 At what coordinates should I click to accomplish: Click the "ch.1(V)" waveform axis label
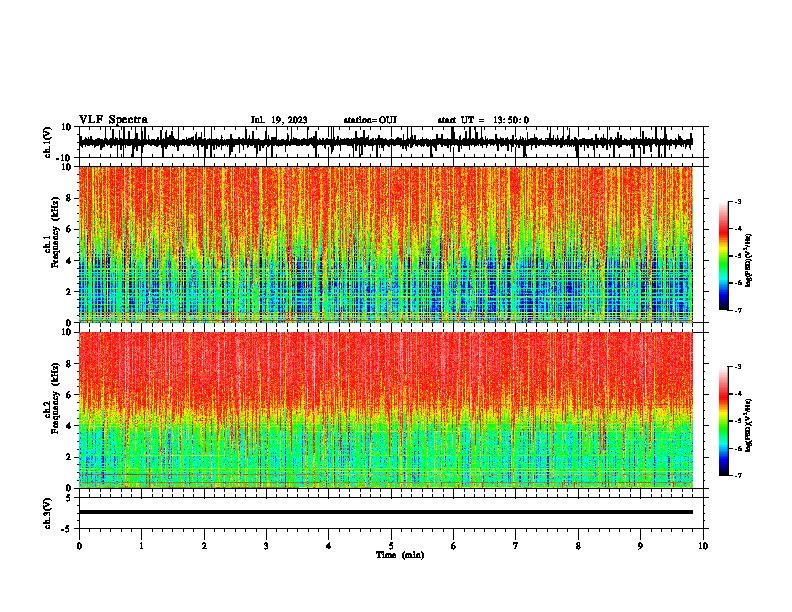tap(48, 142)
